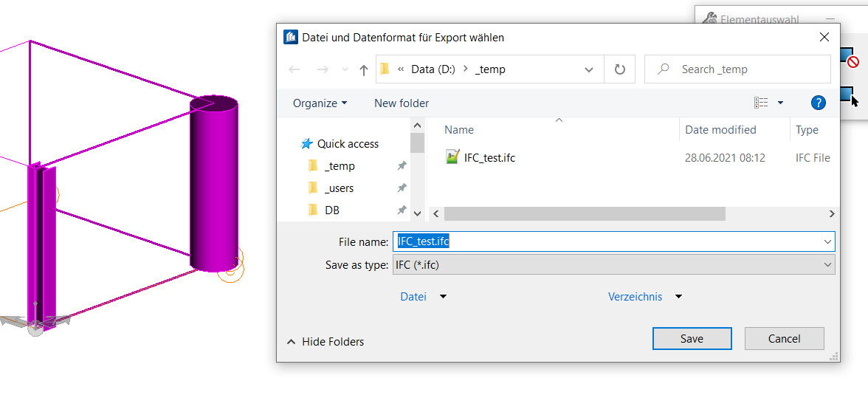This screenshot has height=398, width=868.
Task: Click the Cancel button
Action: (x=784, y=339)
